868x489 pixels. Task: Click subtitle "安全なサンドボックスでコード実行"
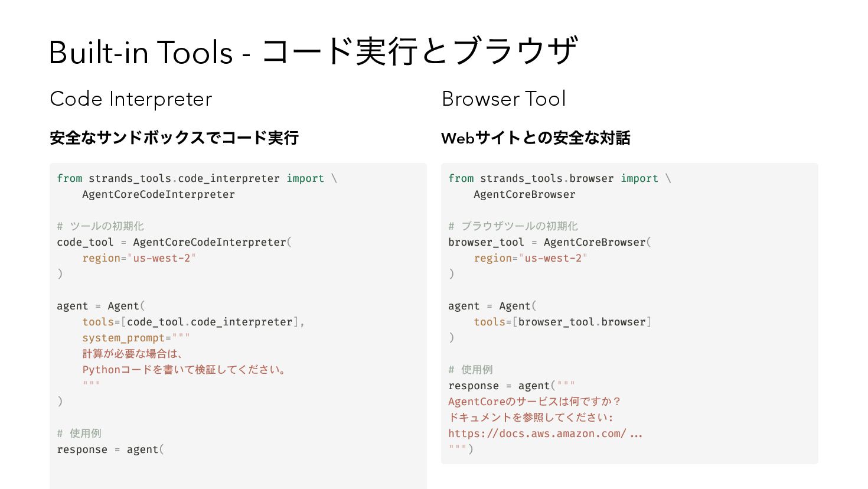tap(174, 138)
